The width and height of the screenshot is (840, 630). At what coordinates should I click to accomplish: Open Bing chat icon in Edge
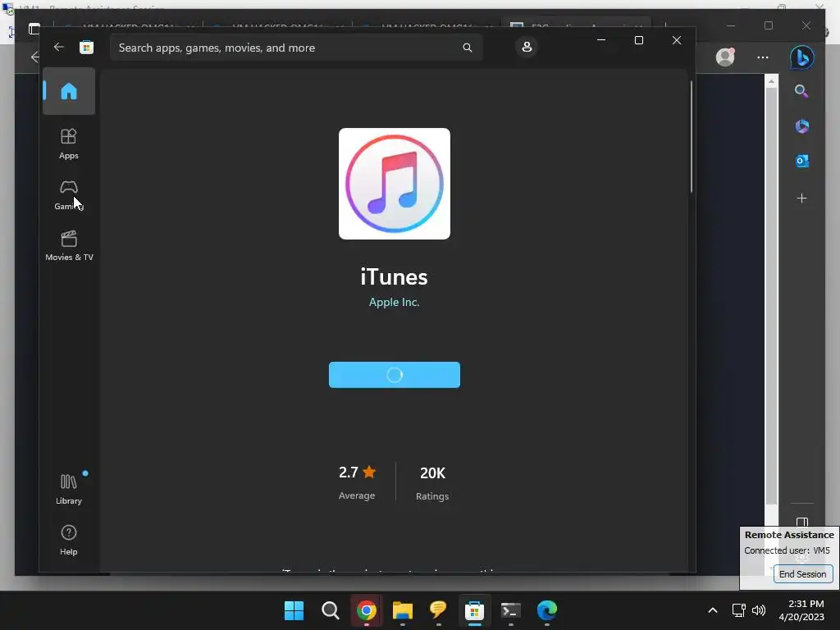802,57
